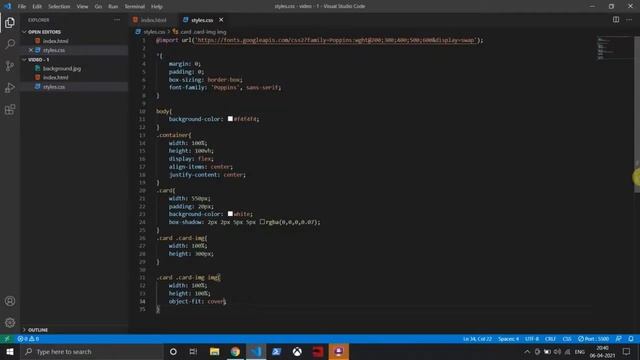Screen dimensions: 640x360
Task: Open Cortana circle icon on taskbar
Action: pyautogui.click(x=173, y=351)
